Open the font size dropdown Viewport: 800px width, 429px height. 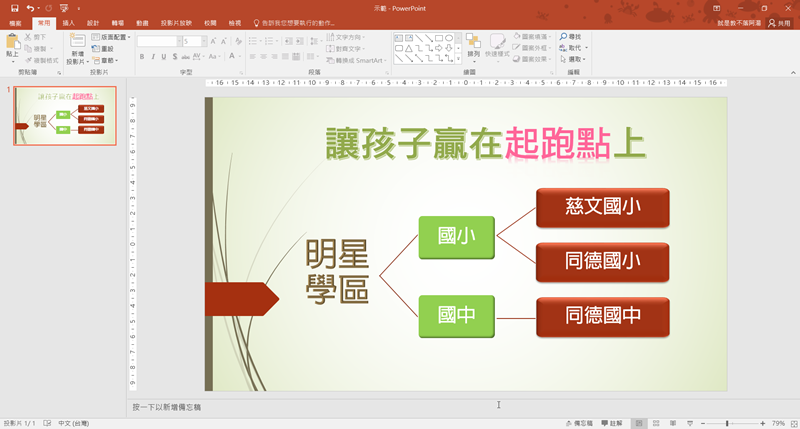(x=204, y=41)
